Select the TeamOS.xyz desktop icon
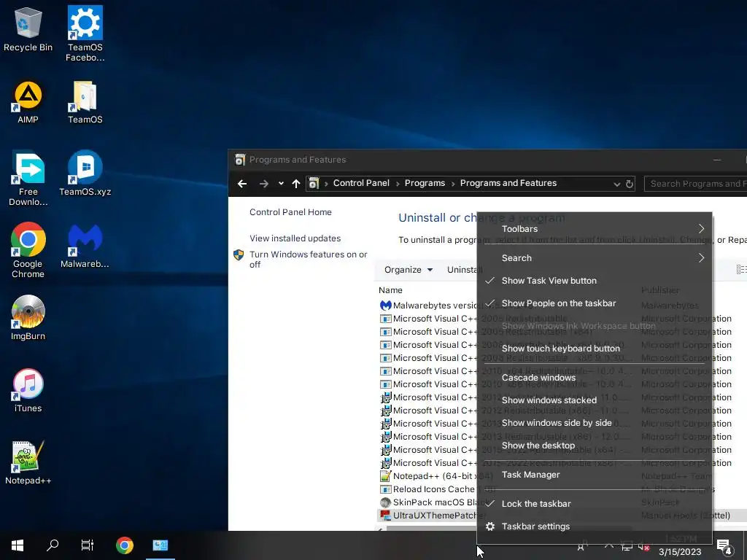The width and height of the screenshot is (747, 560). pos(85,174)
